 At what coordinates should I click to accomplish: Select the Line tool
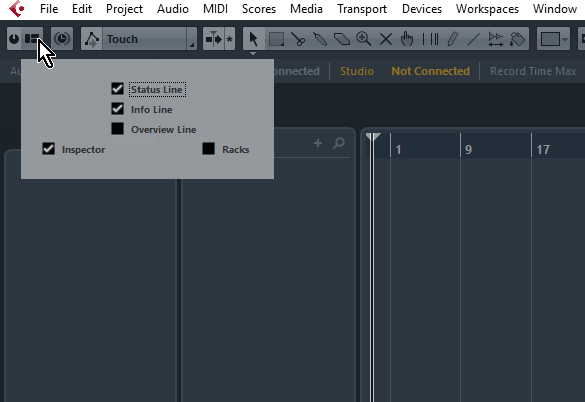pyautogui.click(x=473, y=39)
